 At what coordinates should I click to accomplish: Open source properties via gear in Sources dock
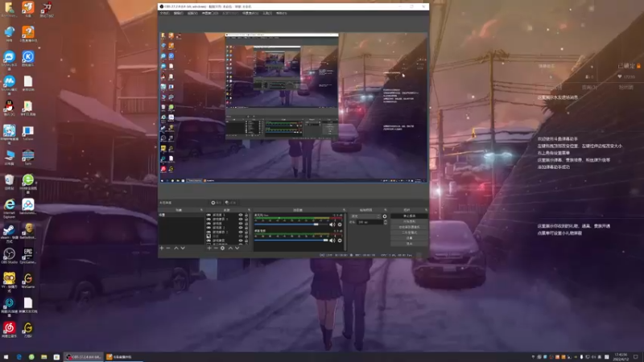(223, 248)
